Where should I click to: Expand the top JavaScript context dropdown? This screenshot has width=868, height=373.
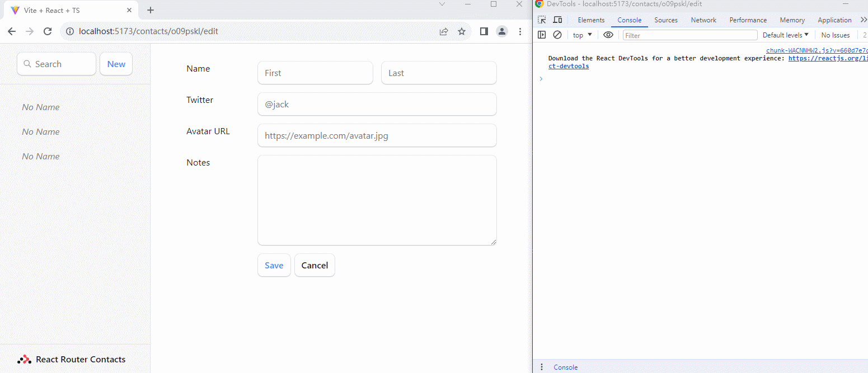(x=583, y=35)
